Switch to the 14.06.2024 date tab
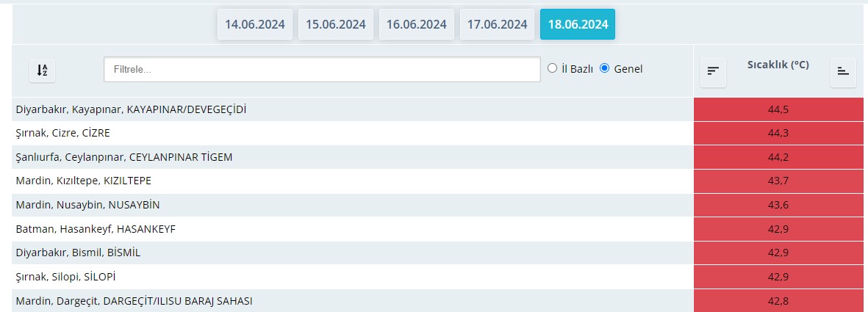 (x=255, y=24)
